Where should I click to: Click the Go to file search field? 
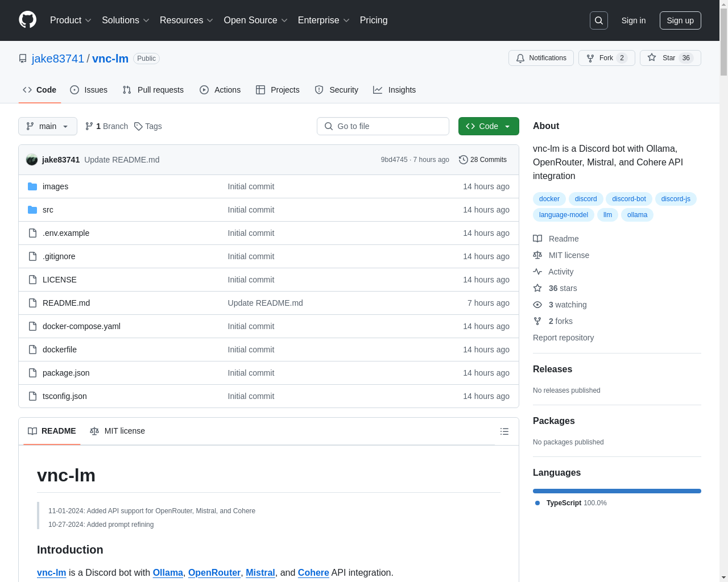coord(383,126)
